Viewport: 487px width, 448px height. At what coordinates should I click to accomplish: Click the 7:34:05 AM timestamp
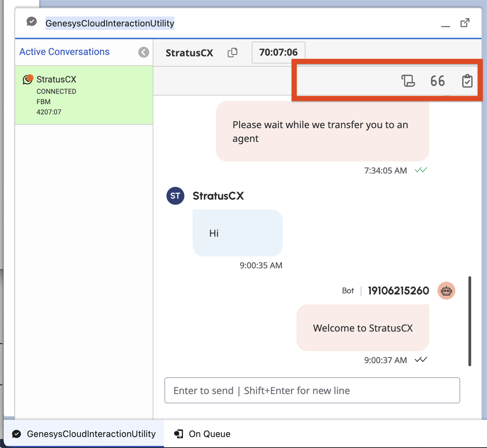point(386,171)
